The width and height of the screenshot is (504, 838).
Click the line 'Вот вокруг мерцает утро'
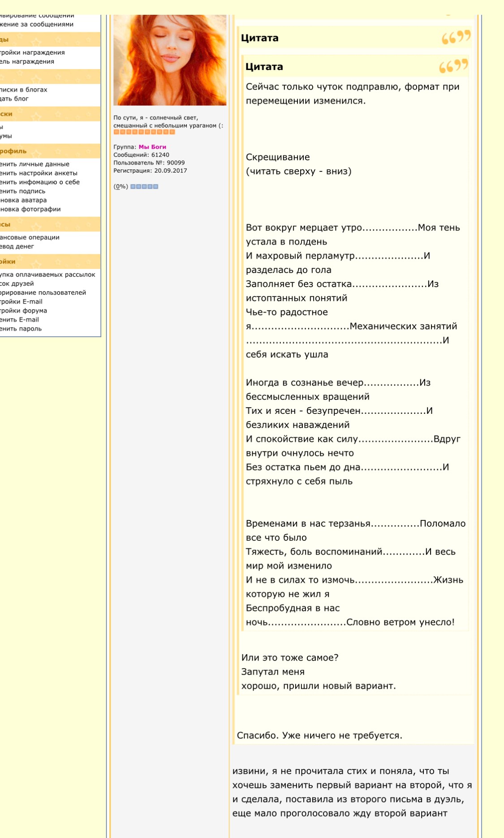click(x=304, y=227)
